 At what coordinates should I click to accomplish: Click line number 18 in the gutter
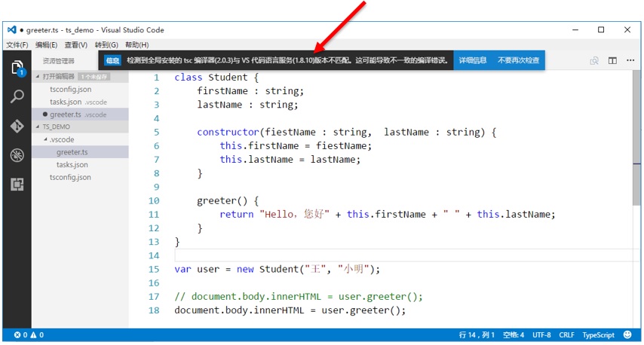tap(154, 310)
